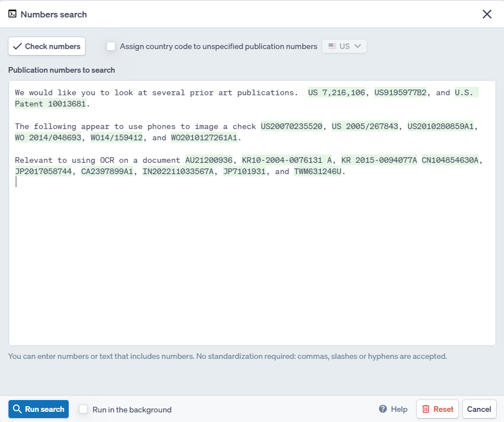Click the trash icon on Reset
The height and width of the screenshot is (422, 504).
click(x=426, y=409)
